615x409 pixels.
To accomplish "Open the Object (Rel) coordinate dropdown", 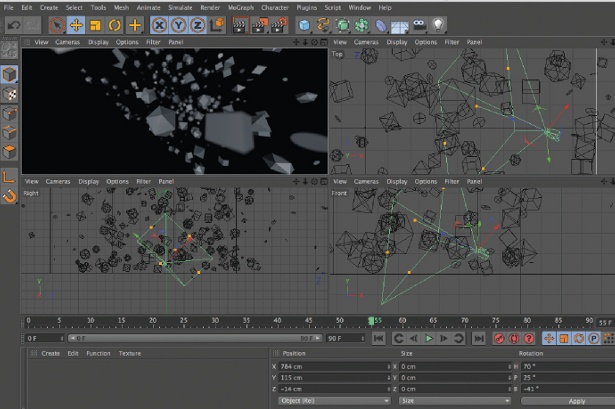I will 333,400.
